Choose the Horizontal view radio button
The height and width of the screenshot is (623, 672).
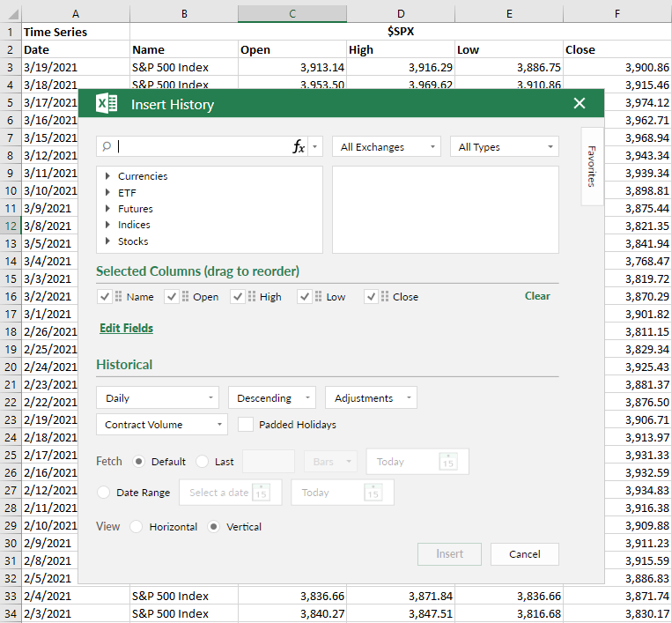coord(136,527)
